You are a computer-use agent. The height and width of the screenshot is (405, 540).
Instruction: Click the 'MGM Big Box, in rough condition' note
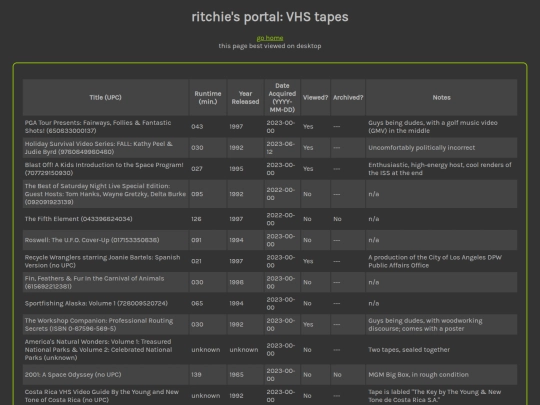click(418, 375)
